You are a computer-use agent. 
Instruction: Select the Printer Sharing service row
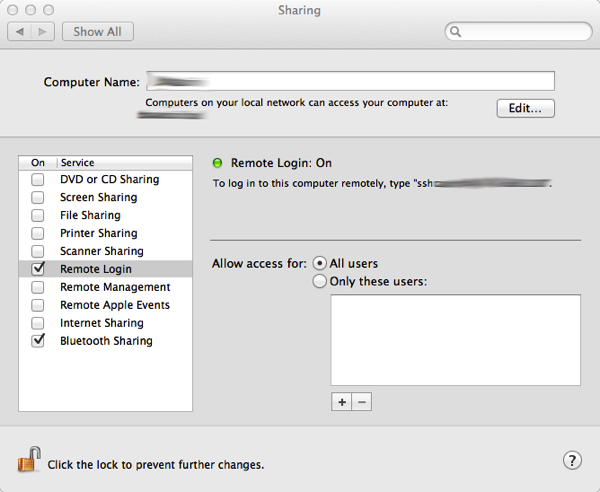105,233
